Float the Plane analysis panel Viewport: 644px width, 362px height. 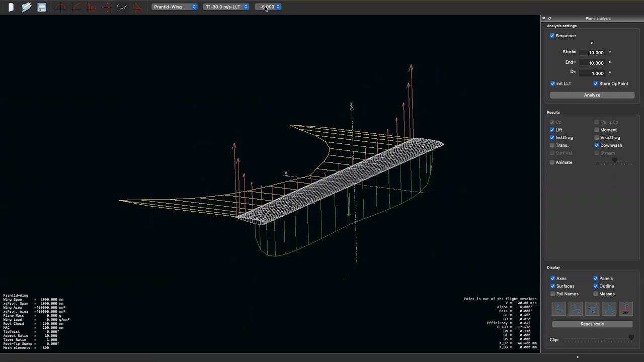549,19
